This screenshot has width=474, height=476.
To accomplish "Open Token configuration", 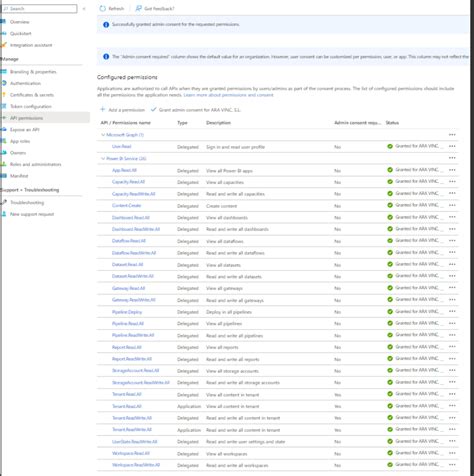I will point(31,106).
